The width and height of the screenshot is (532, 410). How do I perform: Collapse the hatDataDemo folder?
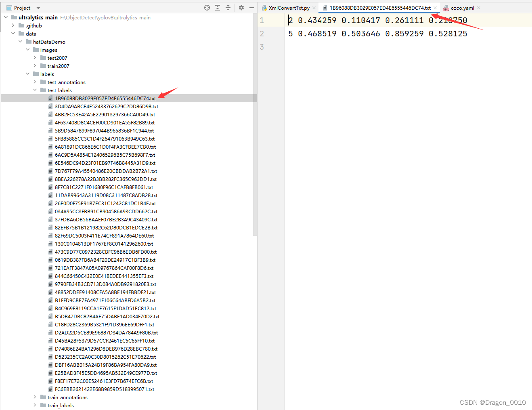point(21,42)
